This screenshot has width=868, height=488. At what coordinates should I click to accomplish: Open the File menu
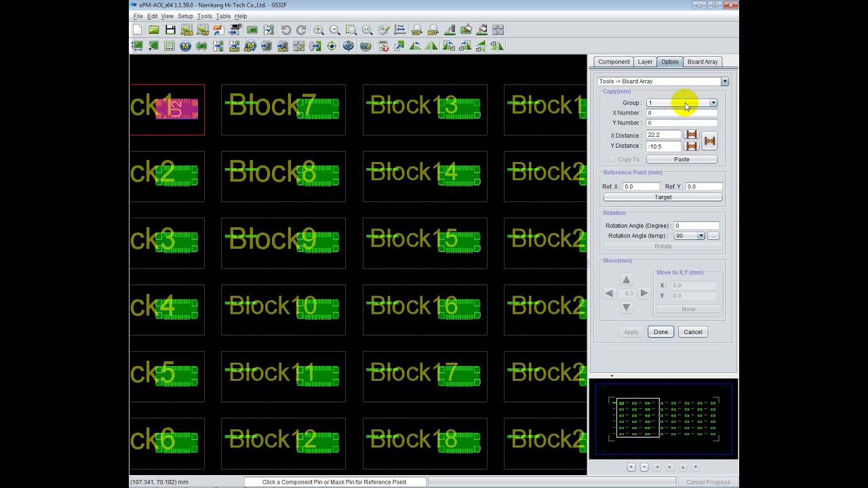pyautogui.click(x=138, y=16)
